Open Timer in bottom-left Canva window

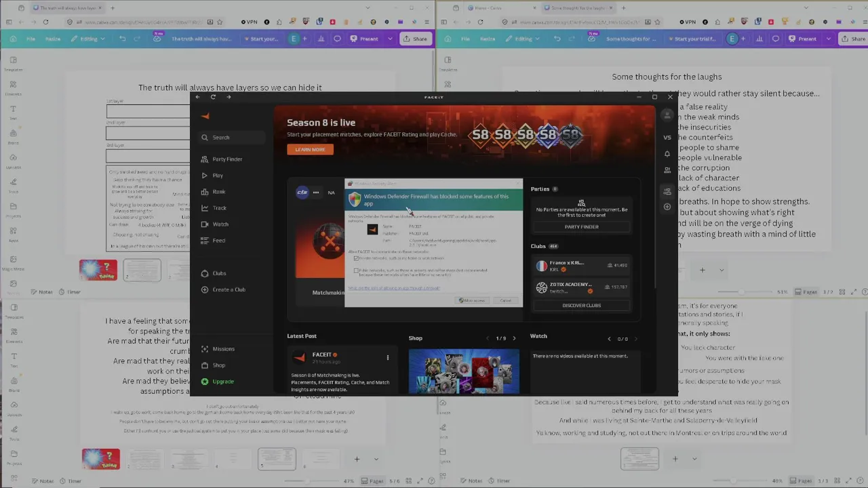tap(70, 481)
